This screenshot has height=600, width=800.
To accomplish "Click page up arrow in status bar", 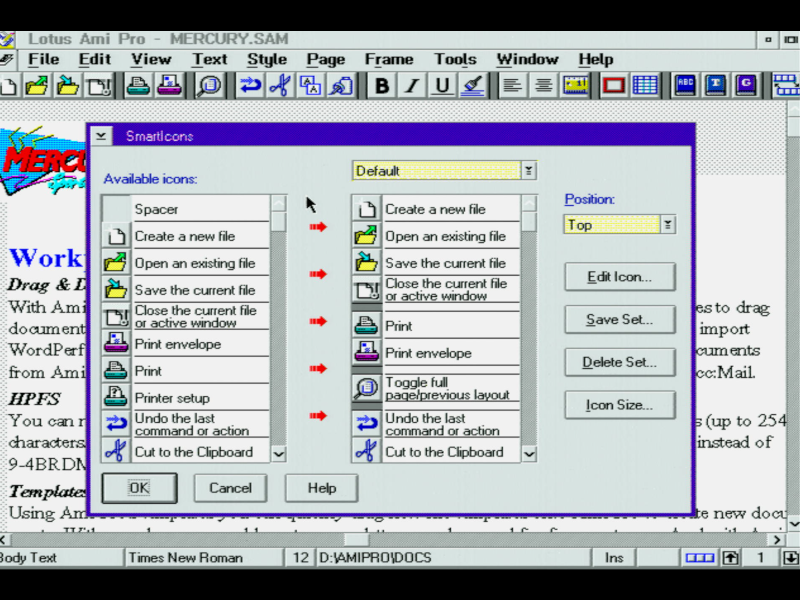I will pos(730,558).
